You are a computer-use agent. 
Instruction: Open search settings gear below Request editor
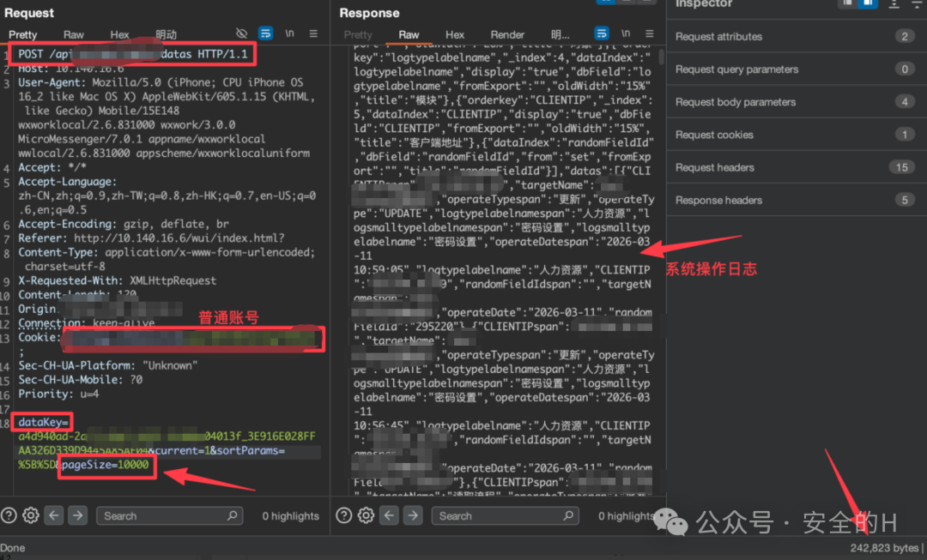pos(31,515)
